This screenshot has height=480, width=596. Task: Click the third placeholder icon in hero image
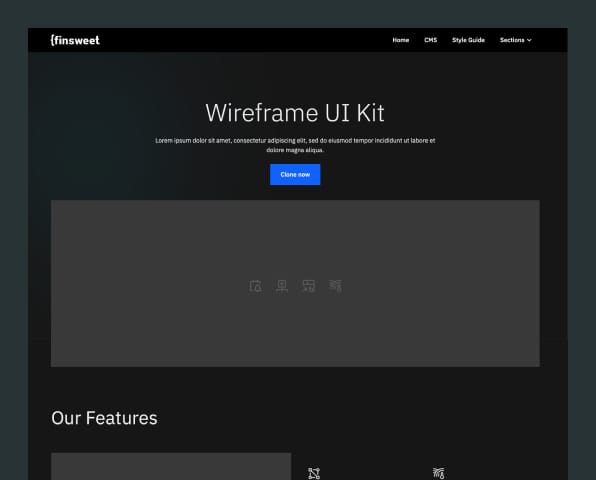click(308, 286)
